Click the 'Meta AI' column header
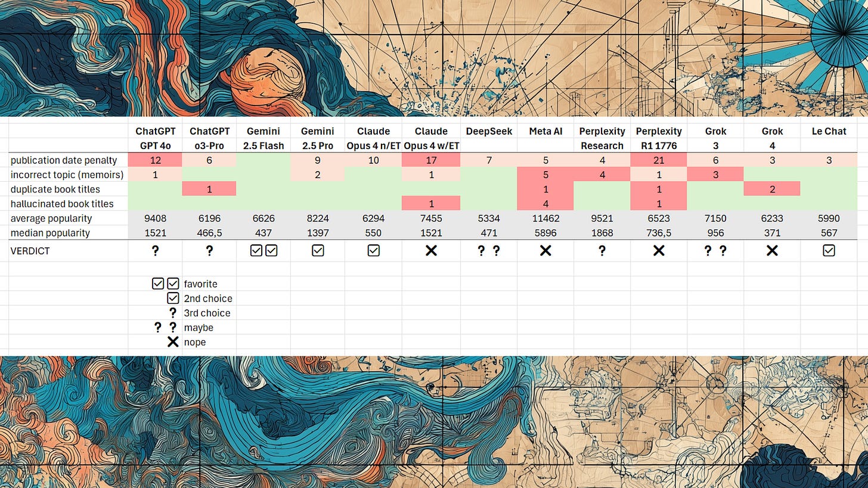Screen dimensions: 868x488 tap(545, 131)
